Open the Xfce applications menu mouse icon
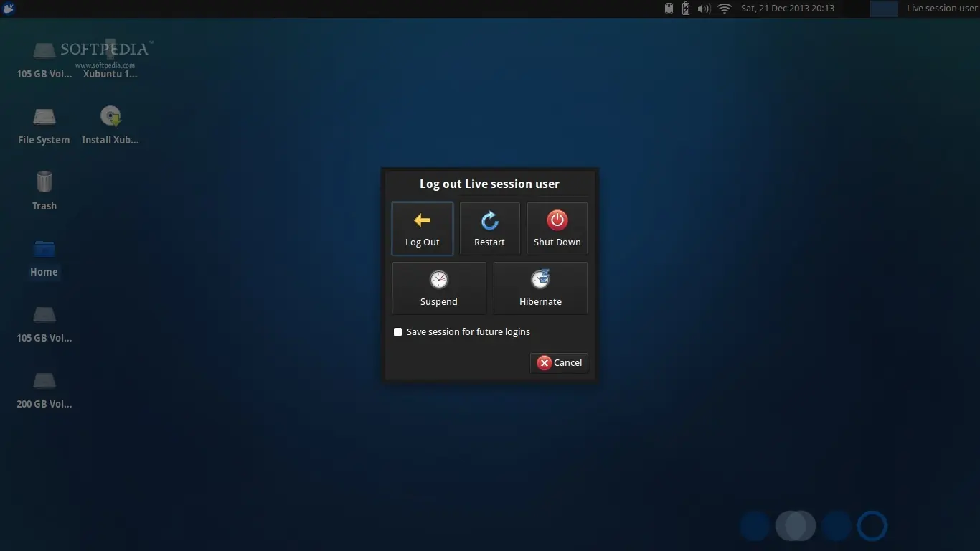 pos(9,9)
